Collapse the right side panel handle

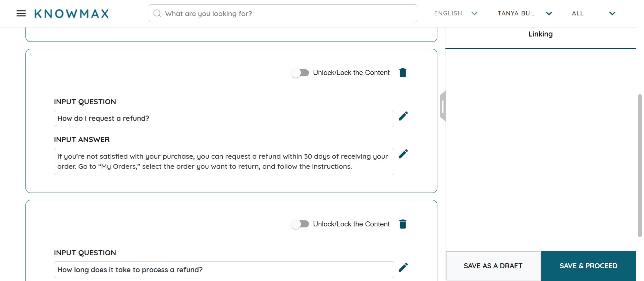[x=443, y=106]
